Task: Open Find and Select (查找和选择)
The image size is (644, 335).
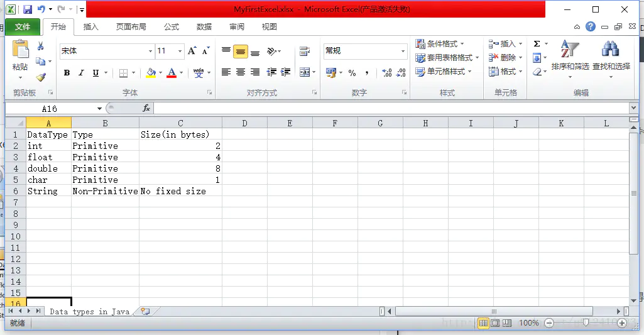Action: (x=611, y=59)
